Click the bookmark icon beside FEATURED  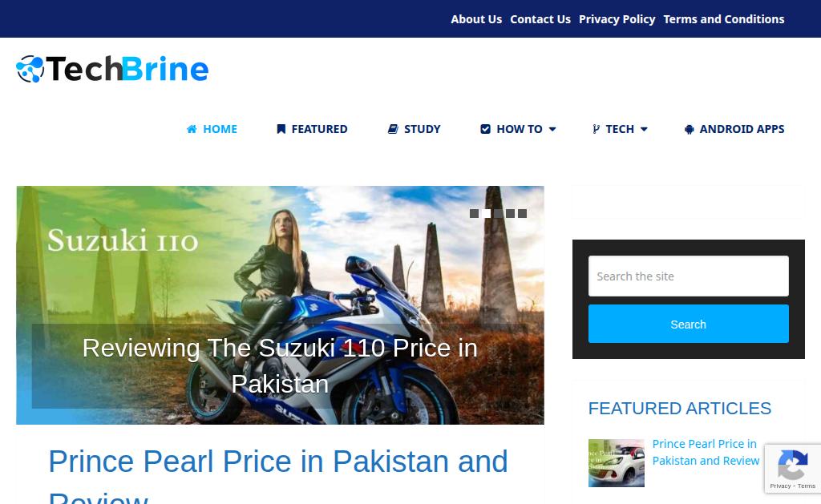(281, 129)
